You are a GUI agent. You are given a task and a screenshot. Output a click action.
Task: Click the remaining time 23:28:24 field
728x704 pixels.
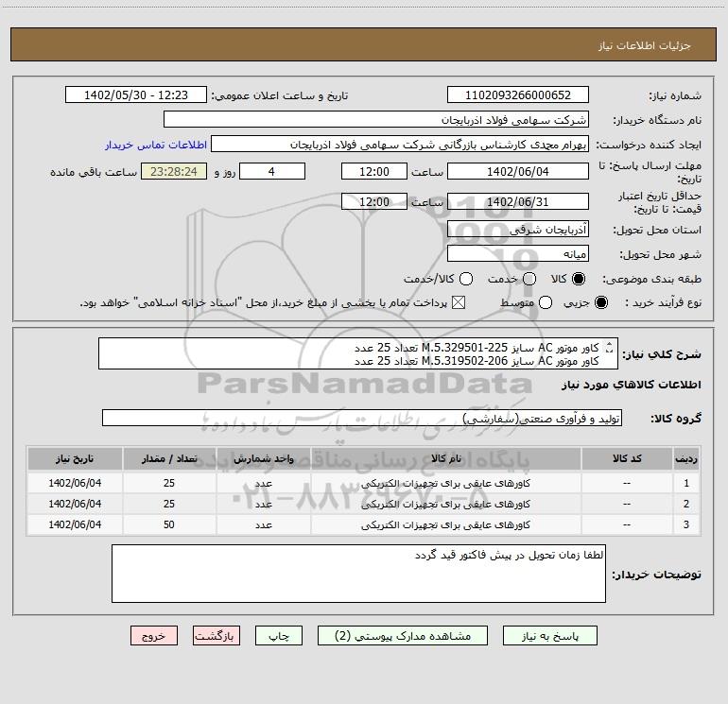174,171
